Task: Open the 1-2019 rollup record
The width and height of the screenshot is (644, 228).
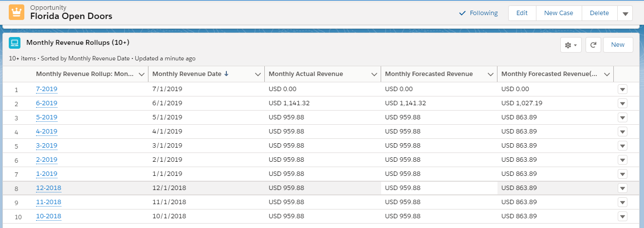Action: [x=47, y=174]
